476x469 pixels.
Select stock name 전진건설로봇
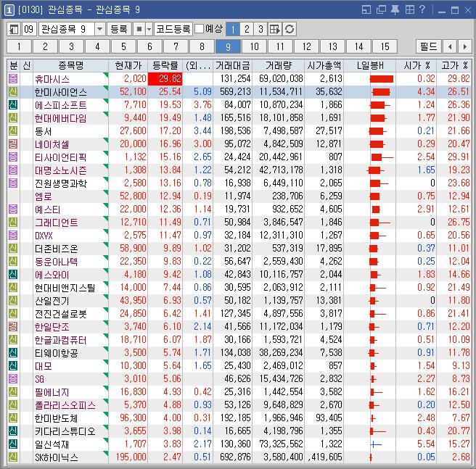pos(60,314)
